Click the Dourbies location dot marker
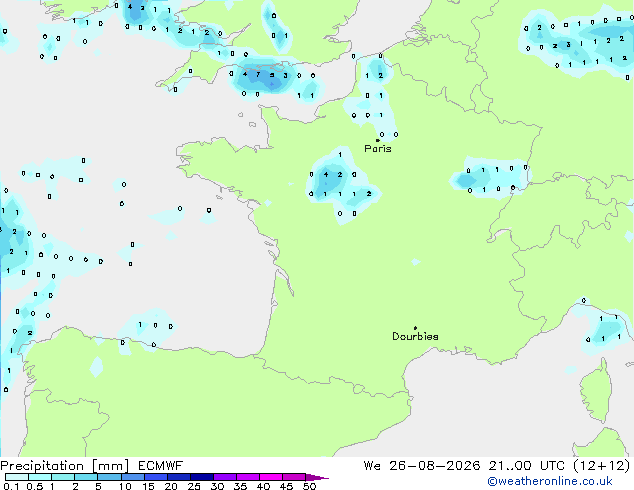634x490 pixels. pyautogui.click(x=415, y=328)
